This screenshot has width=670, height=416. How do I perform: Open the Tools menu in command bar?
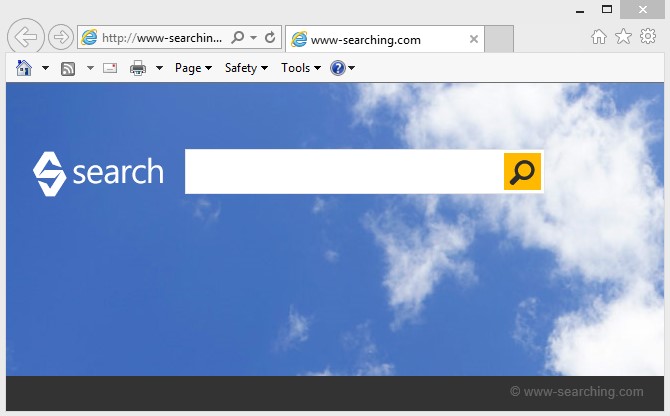pos(300,68)
